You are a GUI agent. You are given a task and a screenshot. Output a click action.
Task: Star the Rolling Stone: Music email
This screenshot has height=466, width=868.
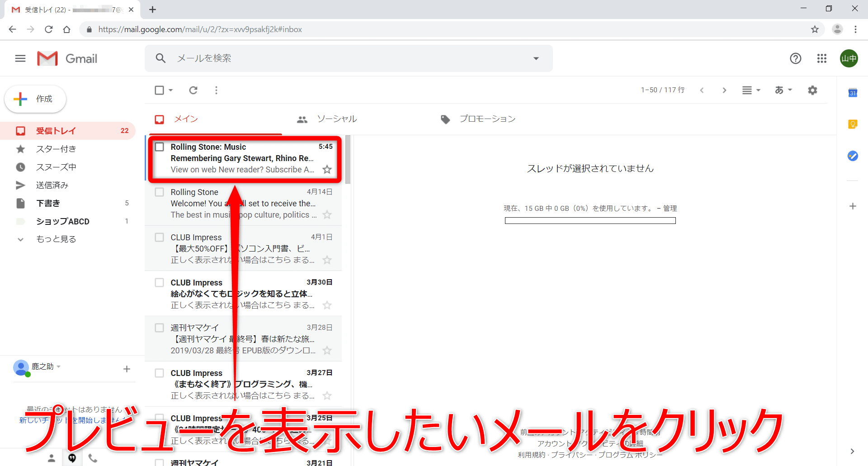(327, 170)
